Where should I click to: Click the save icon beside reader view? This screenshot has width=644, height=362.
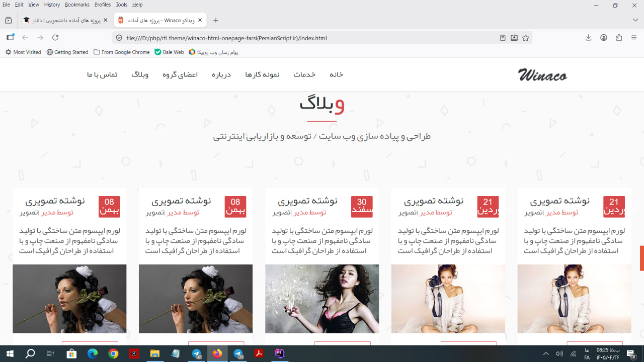[514, 38]
